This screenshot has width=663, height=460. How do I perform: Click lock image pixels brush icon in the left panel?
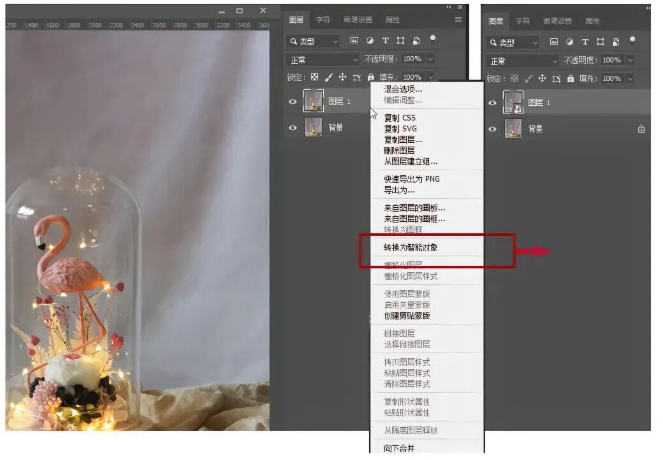328,77
